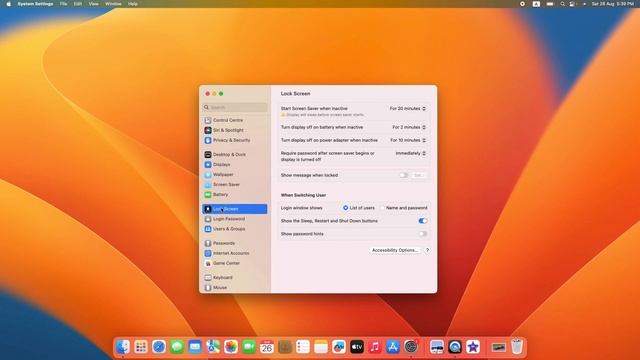Open Photos from the Dock
The height and width of the screenshot is (360, 640).
[x=231, y=347]
